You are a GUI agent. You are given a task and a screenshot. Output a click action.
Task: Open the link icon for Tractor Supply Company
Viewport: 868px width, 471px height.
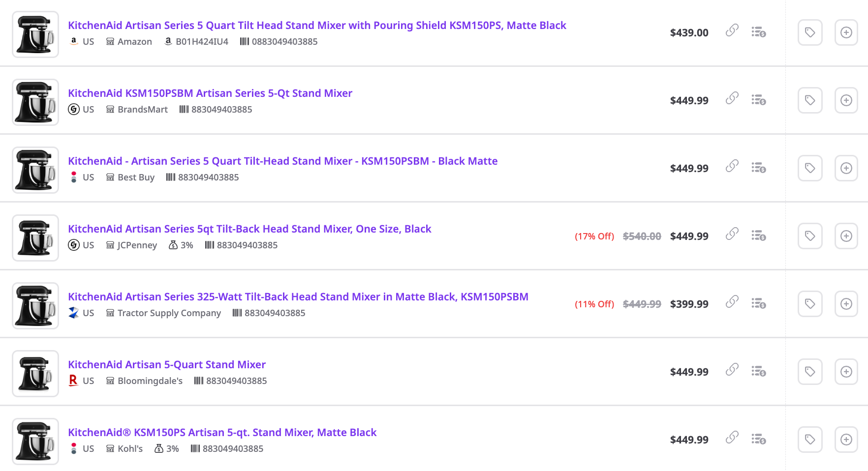732,302
